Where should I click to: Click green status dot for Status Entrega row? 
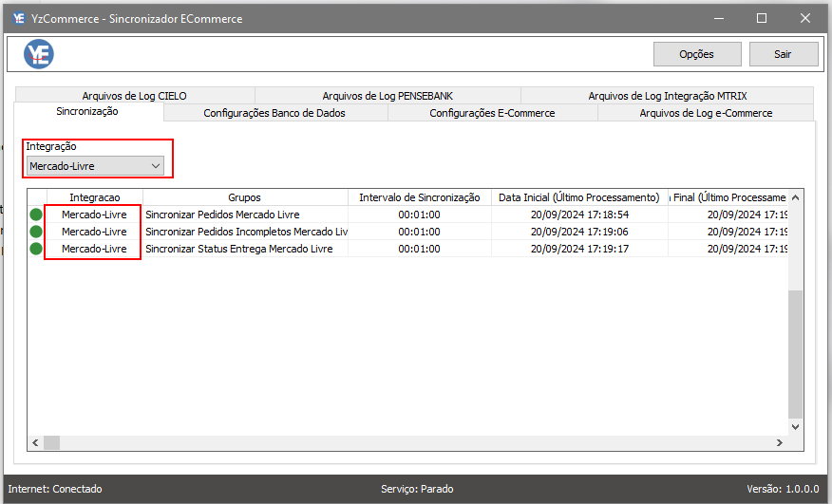click(x=36, y=249)
